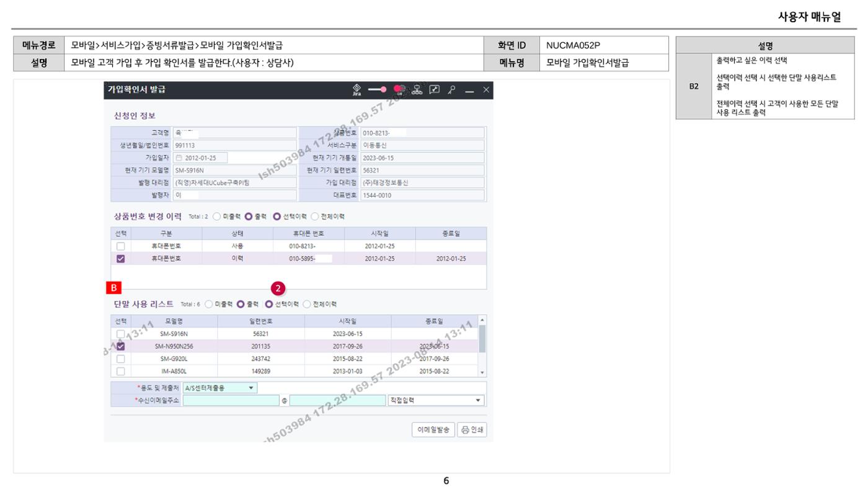Click scroll up arrow of device list

coord(482,320)
